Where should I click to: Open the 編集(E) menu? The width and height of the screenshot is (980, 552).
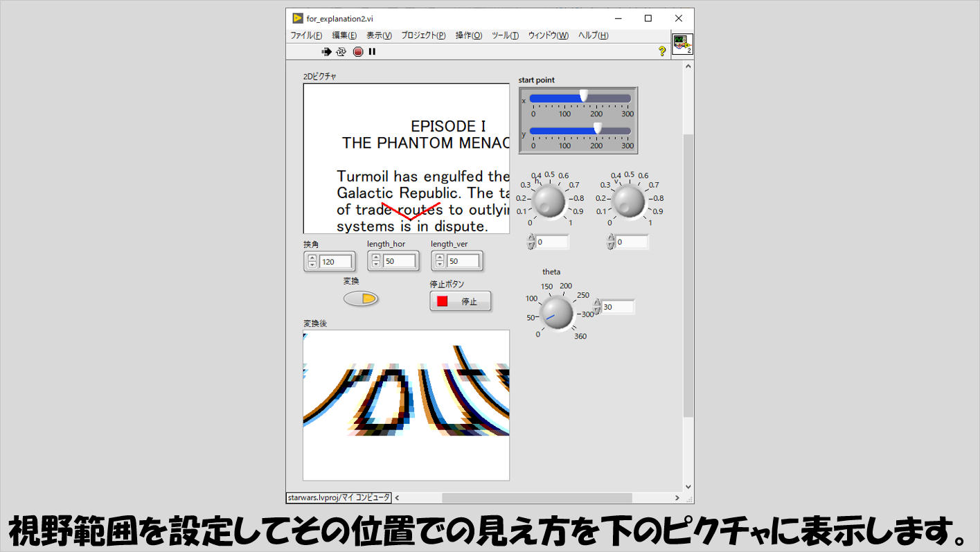coord(344,35)
